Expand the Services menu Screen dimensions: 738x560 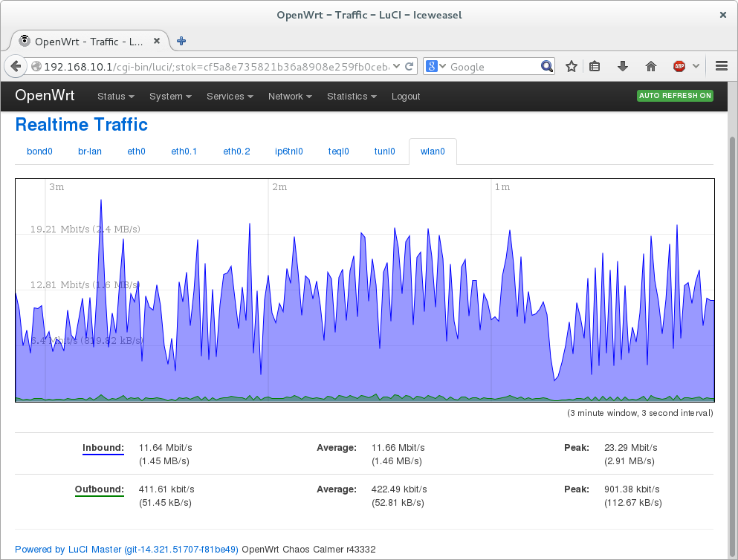pos(230,97)
